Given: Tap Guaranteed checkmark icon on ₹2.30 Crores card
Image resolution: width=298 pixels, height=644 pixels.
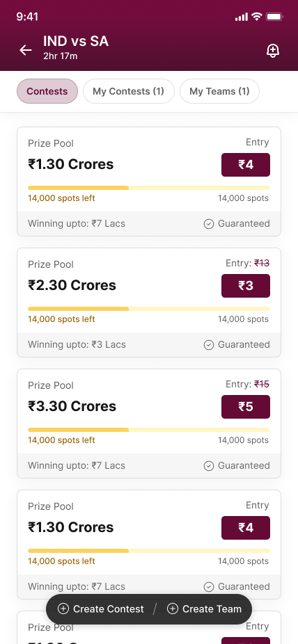Looking at the screenshot, I should 209,344.
